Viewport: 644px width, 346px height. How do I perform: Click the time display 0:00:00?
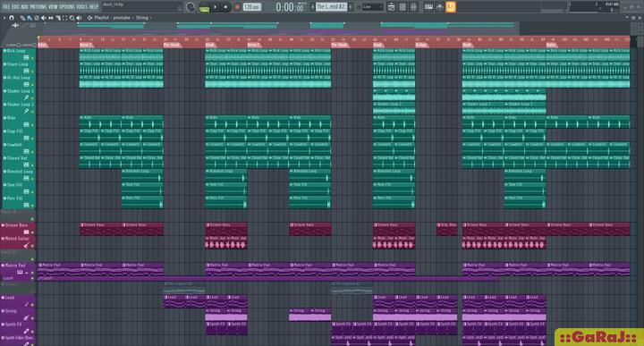290,7
